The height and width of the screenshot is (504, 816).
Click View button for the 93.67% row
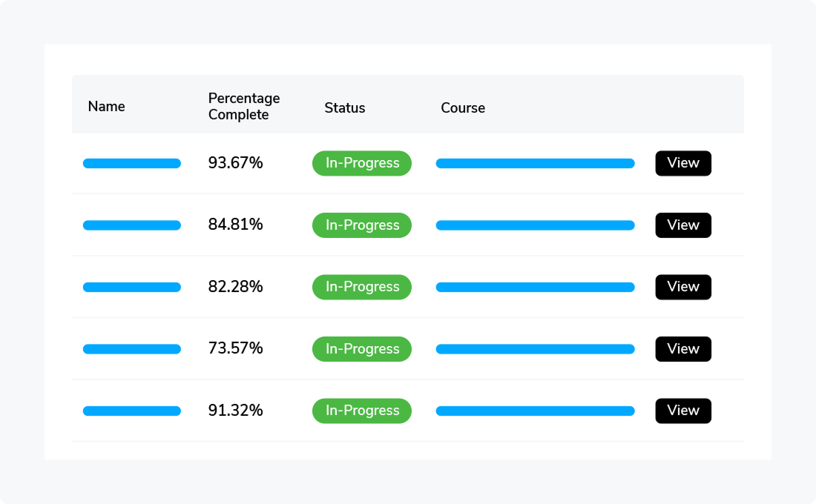pyautogui.click(x=682, y=163)
